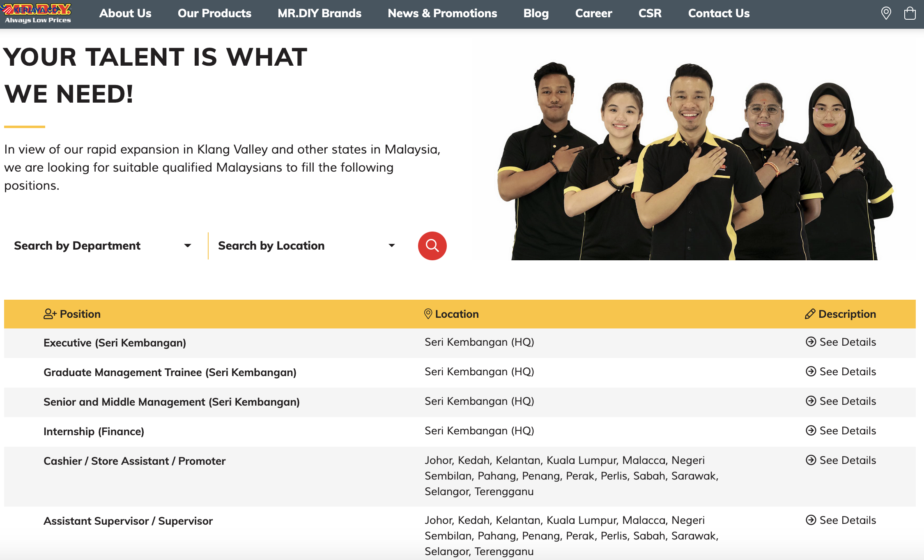Open News & Promotions in navigation

[x=442, y=13]
